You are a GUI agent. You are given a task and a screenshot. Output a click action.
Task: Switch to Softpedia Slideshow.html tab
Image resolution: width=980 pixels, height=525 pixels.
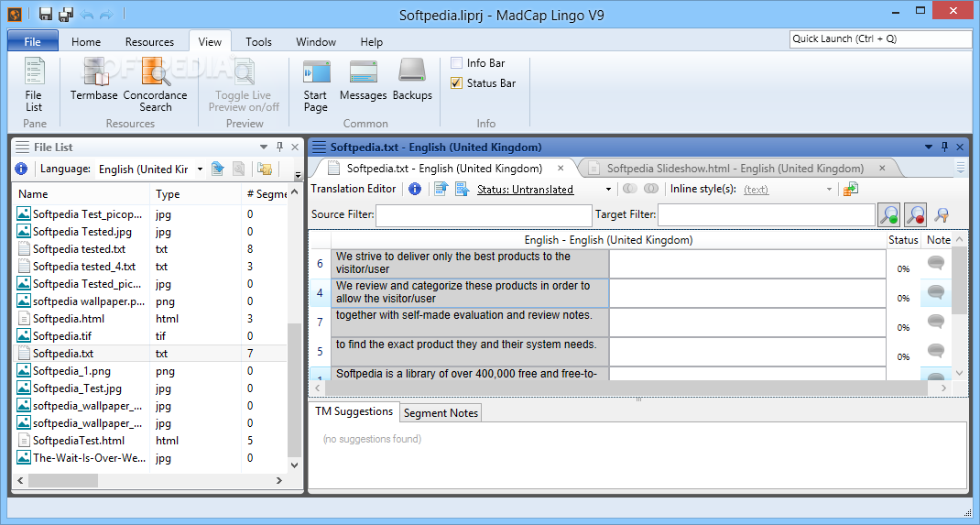pos(735,168)
